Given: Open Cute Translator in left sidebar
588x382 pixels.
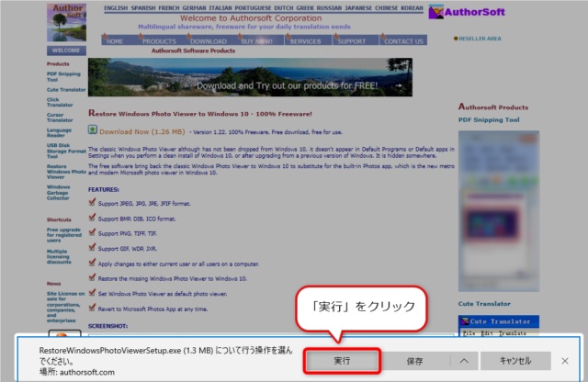Looking at the screenshot, I should click(66, 90).
